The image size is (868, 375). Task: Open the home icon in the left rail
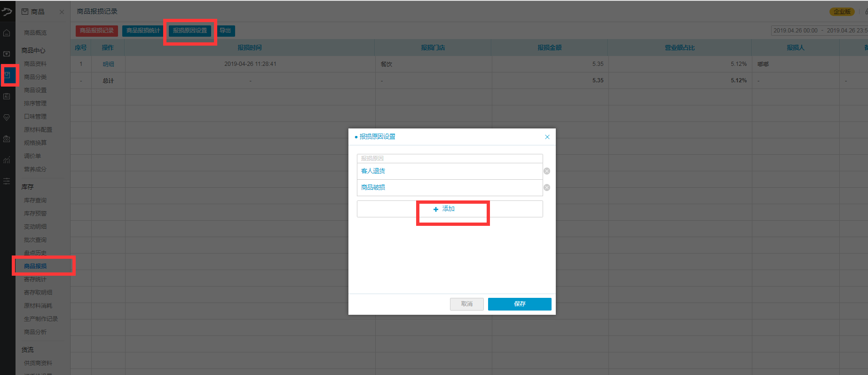pyautogui.click(x=7, y=33)
